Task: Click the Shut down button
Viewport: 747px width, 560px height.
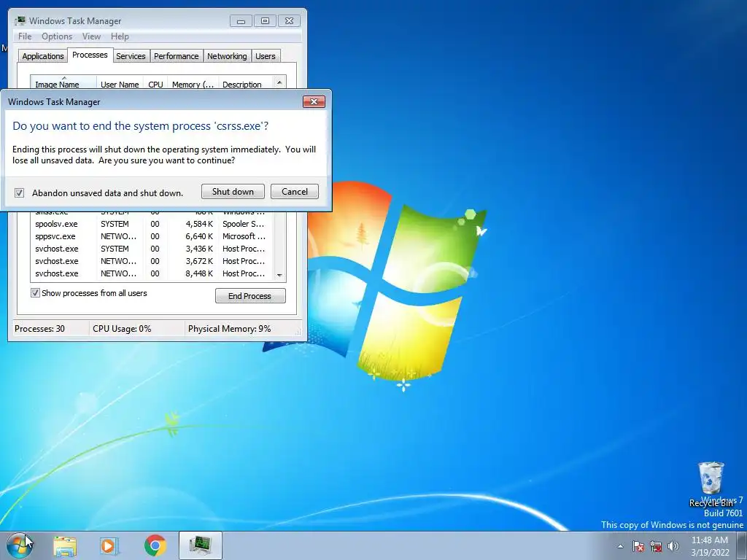Action: 233,192
